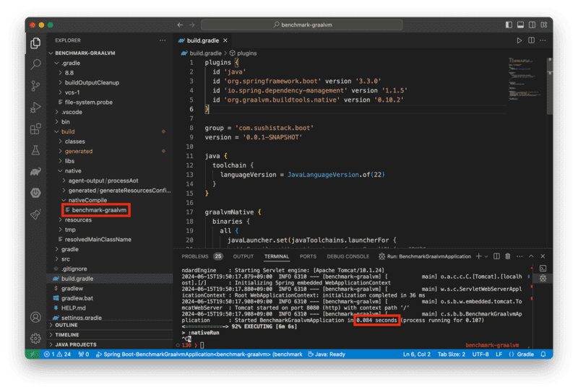
Task: Click Ln 6, Col 2 cursor position
Action: [x=417, y=354]
